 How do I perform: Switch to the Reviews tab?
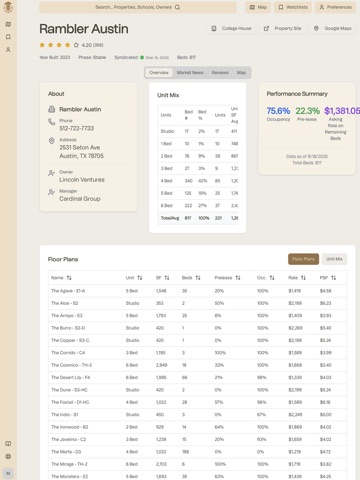220,73
